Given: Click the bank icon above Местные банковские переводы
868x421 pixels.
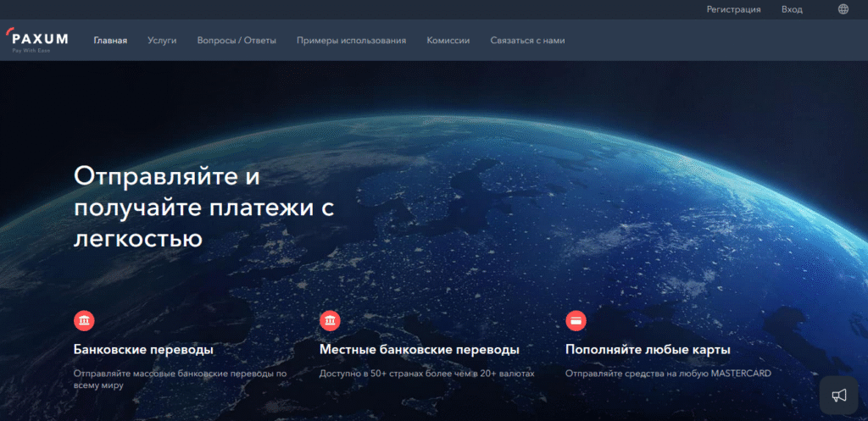Looking at the screenshot, I should [330, 321].
